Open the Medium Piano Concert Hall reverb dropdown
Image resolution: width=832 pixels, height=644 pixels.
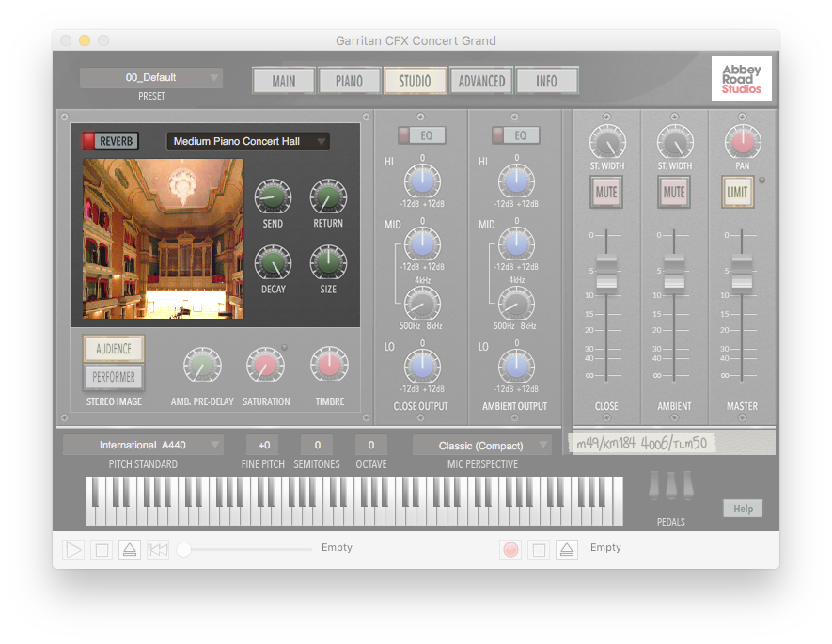(248, 141)
